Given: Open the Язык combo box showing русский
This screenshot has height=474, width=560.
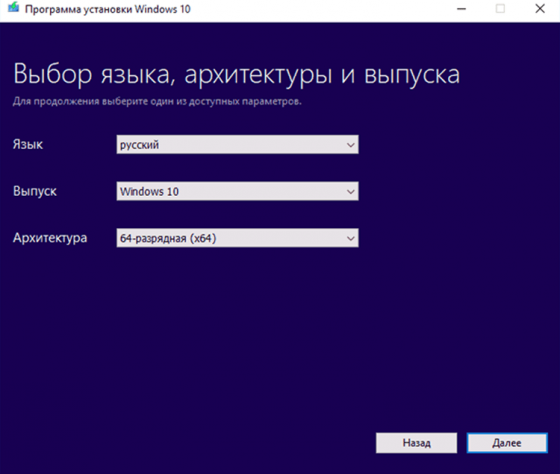Looking at the screenshot, I should click(238, 145).
